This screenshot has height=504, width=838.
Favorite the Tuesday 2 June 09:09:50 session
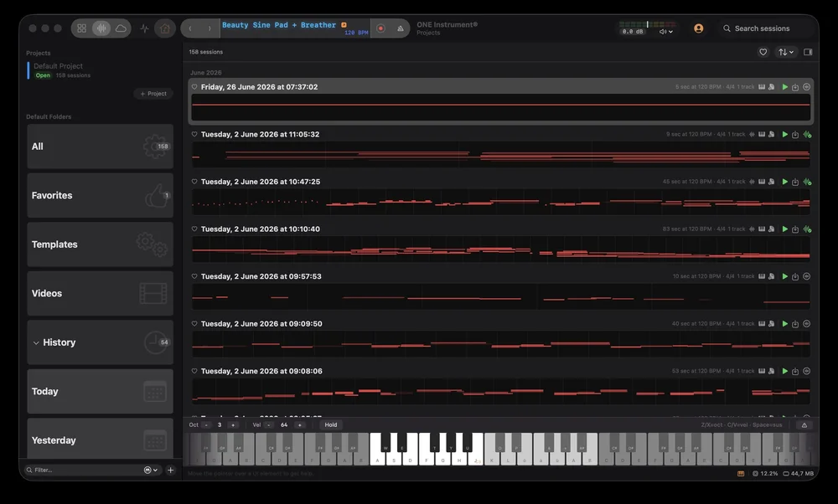194,323
